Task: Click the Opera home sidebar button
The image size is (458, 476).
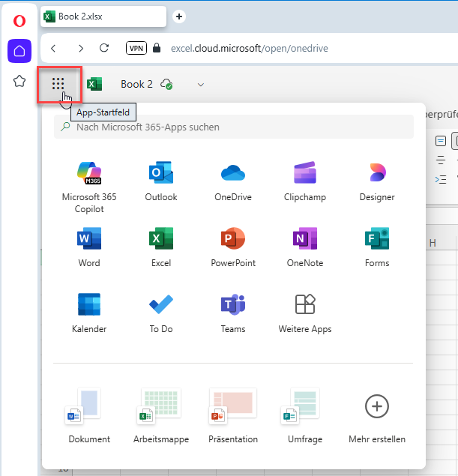Action: (x=19, y=51)
